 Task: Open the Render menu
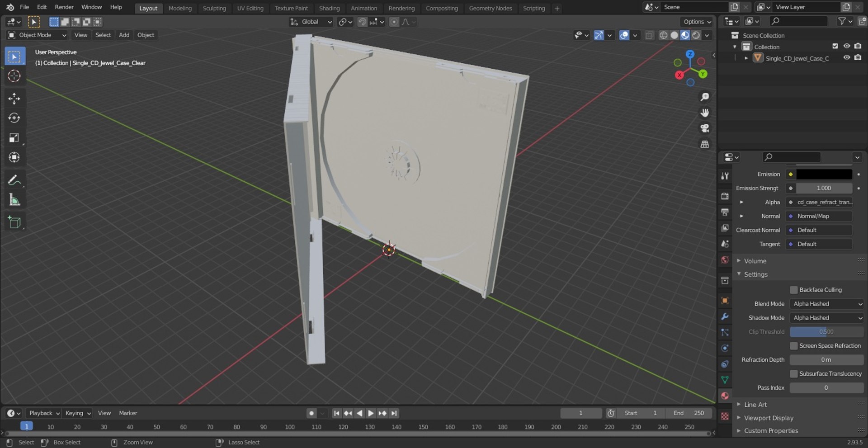click(64, 7)
